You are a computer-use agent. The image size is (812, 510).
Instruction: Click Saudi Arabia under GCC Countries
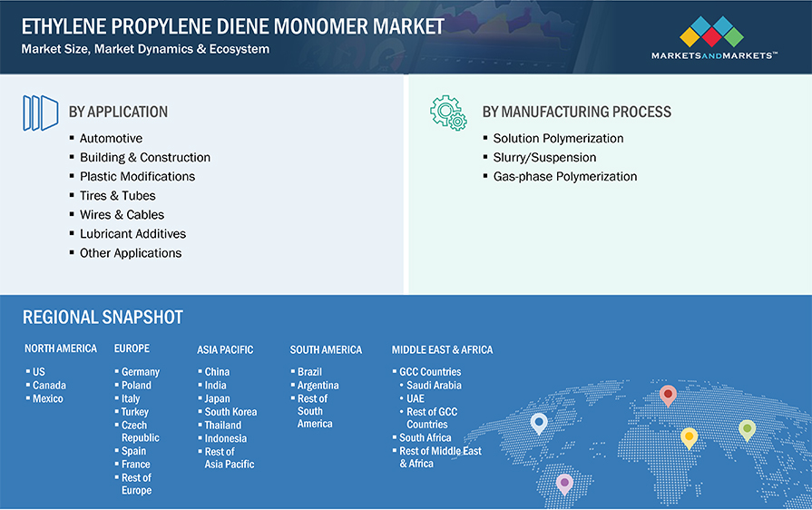pyautogui.click(x=434, y=386)
